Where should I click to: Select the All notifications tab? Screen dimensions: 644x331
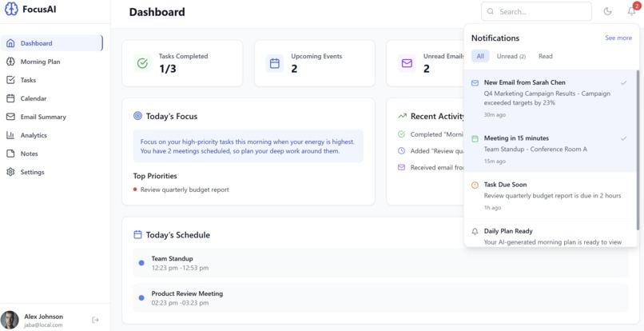click(480, 56)
